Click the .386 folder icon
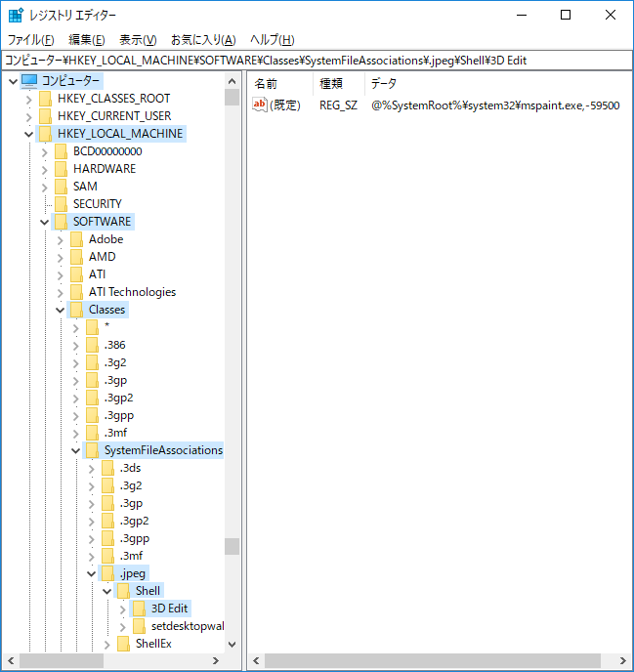 click(x=92, y=345)
